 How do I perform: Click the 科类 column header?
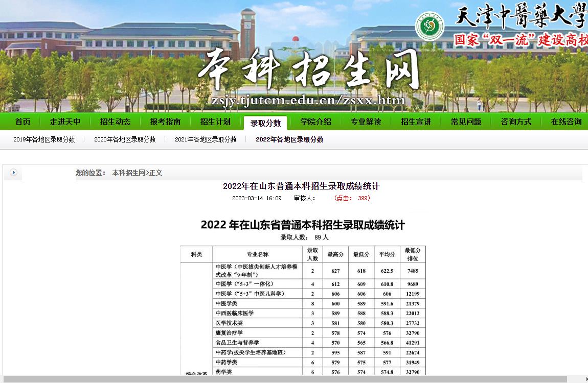click(x=196, y=254)
